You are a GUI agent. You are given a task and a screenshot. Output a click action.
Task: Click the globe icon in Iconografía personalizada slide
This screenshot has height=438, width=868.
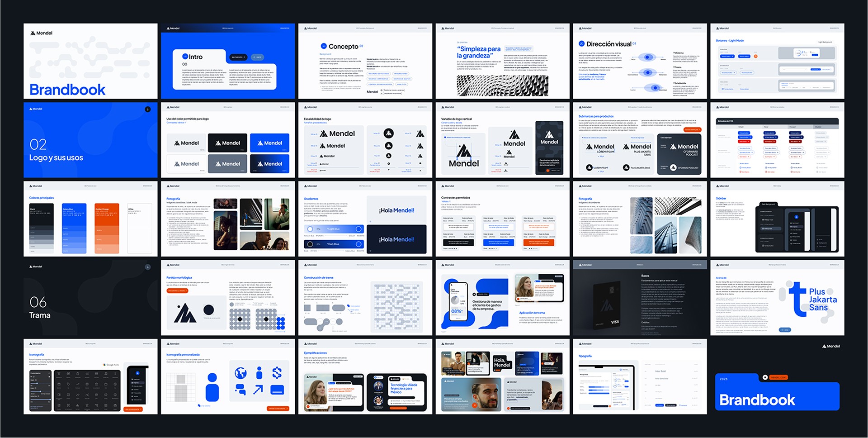pyautogui.click(x=241, y=373)
